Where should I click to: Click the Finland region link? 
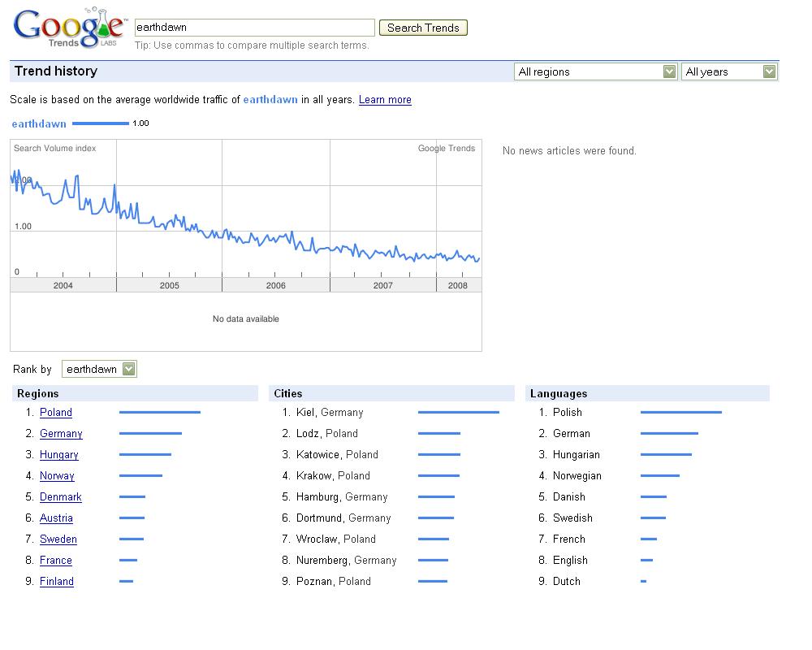57,582
